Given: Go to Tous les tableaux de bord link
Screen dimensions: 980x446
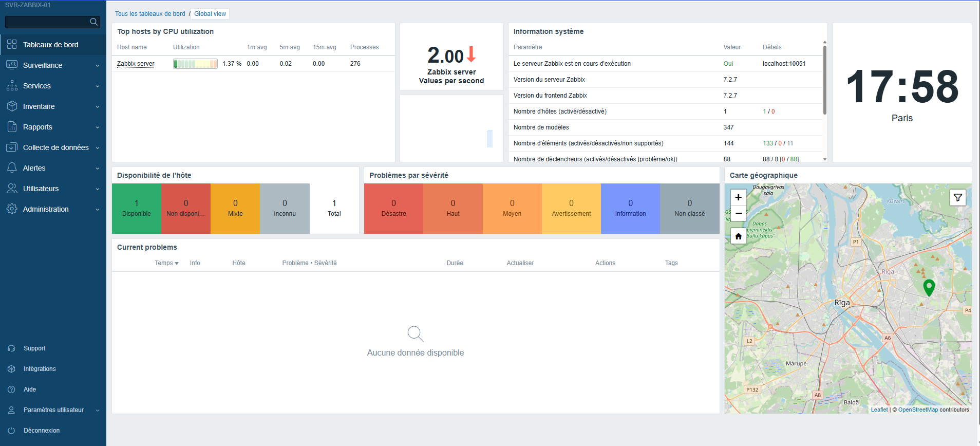Looking at the screenshot, I should point(150,14).
